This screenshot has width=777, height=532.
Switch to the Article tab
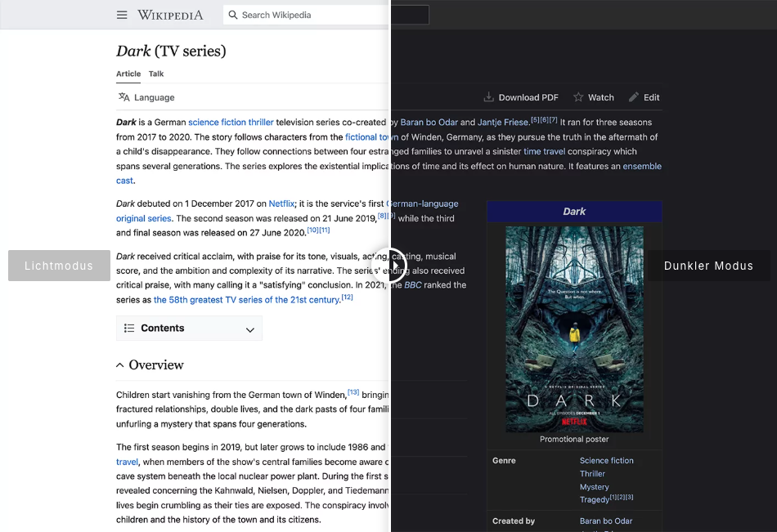(x=128, y=74)
